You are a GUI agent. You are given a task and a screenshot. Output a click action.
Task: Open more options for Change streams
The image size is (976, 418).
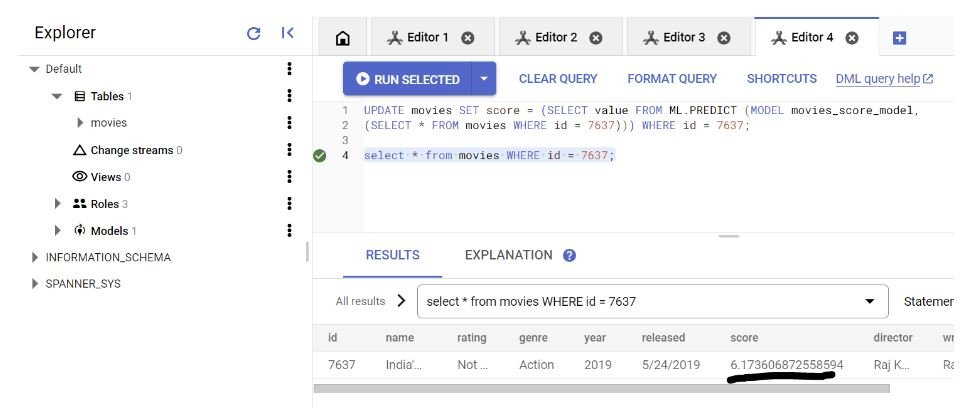tap(289, 150)
